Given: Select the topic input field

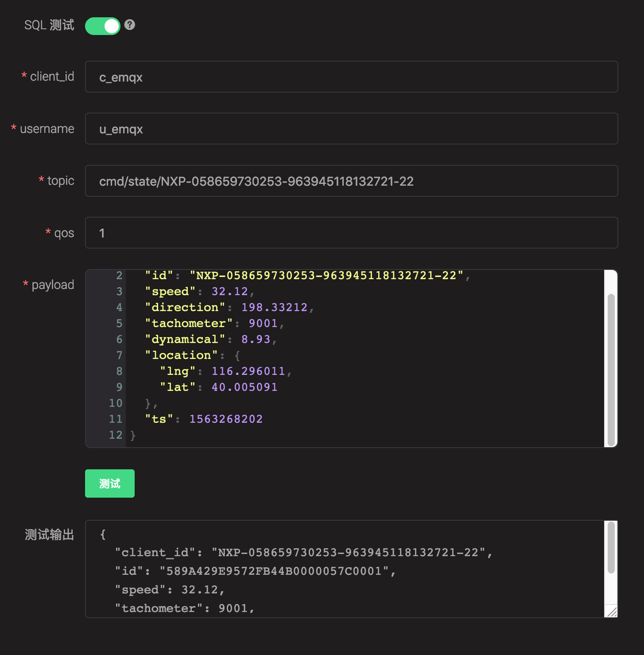Looking at the screenshot, I should (x=351, y=181).
